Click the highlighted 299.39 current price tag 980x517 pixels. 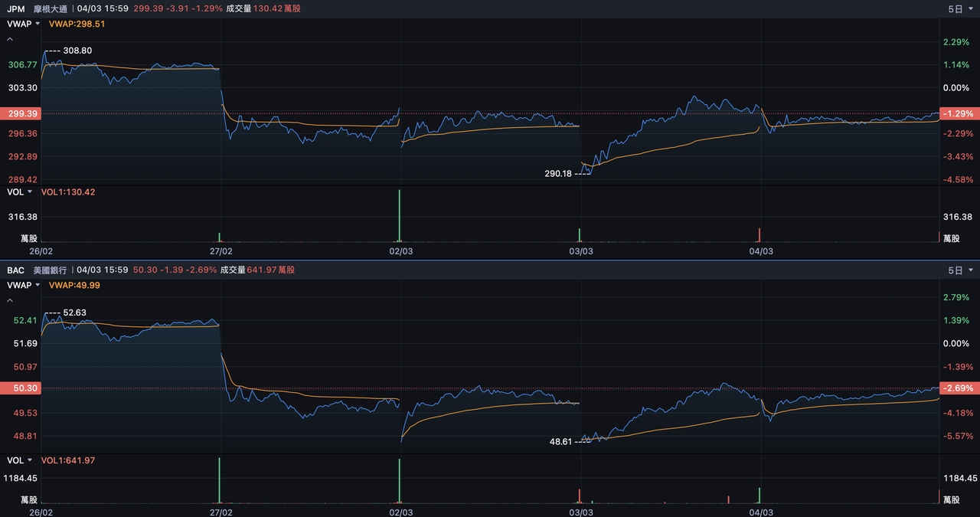pyautogui.click(x=21, y=113)
